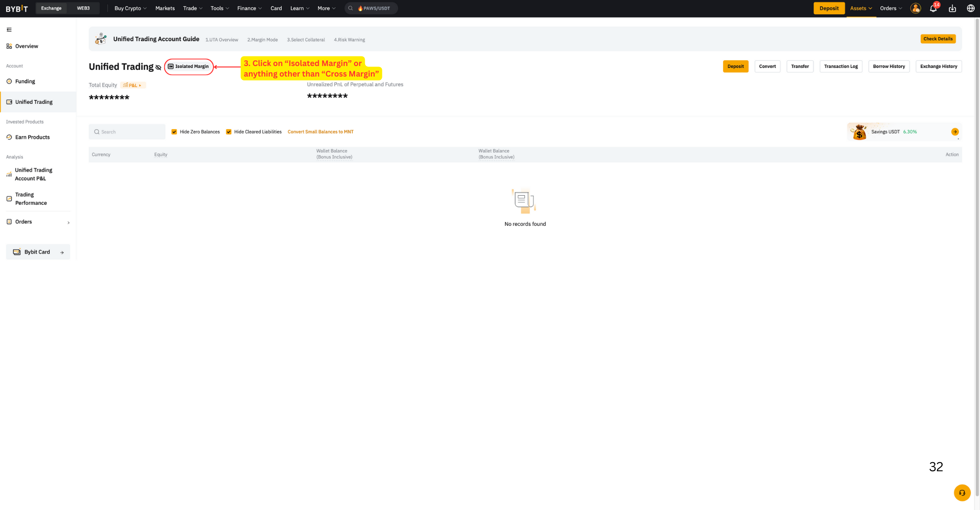Screen dimensions: 980x510
Task: Open the user profile avatar
Action: (x=915, y=8)
